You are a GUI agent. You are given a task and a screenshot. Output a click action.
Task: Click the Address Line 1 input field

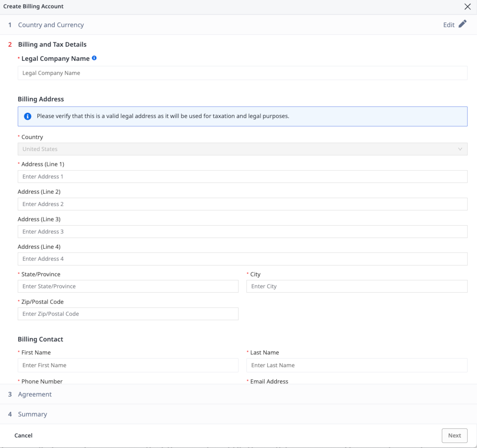242,177
